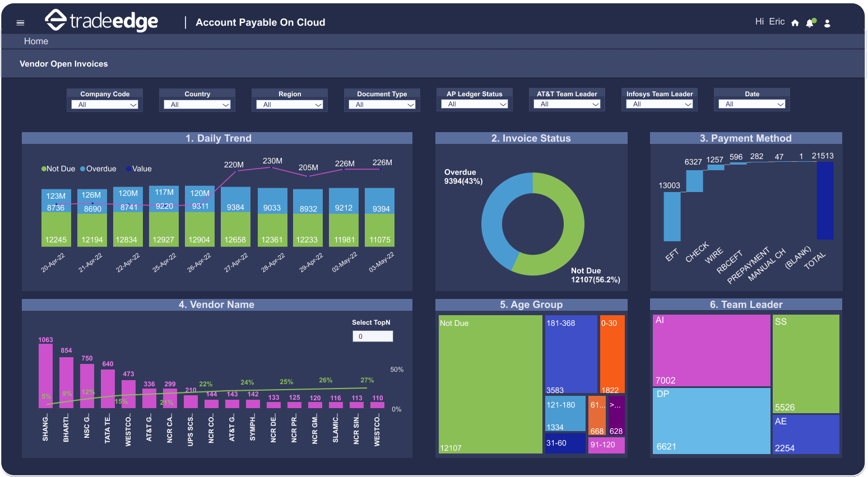Toggle the Overdue legend marker

(83, 169)
